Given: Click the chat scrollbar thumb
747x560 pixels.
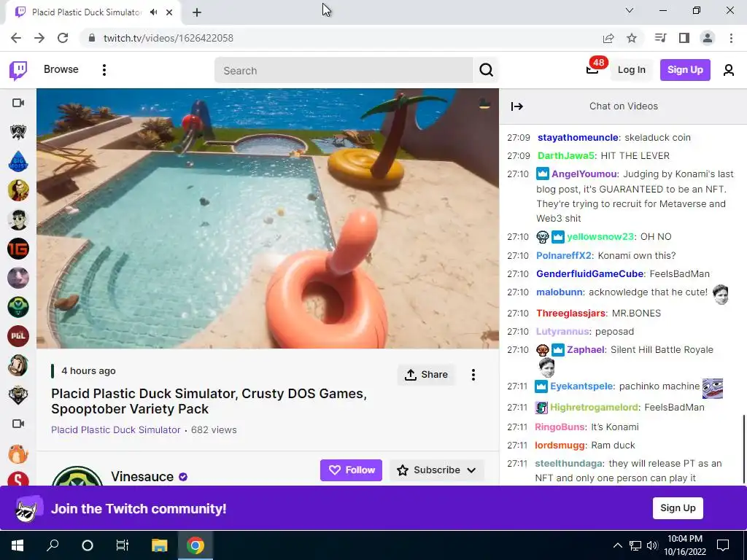Looking at the screenshot, I should coord(743,448).
